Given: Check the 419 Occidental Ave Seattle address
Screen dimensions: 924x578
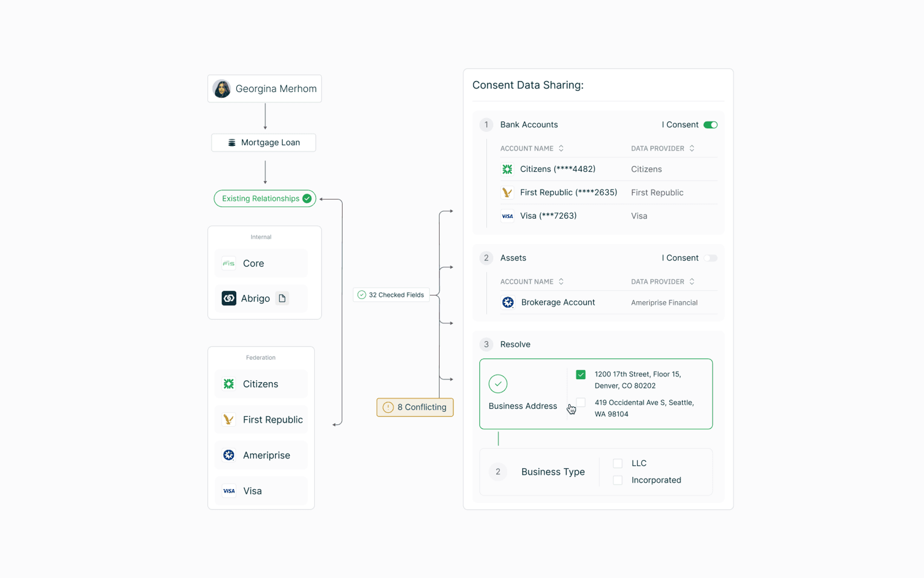Looking at the screenshot, I should (580, 402).
